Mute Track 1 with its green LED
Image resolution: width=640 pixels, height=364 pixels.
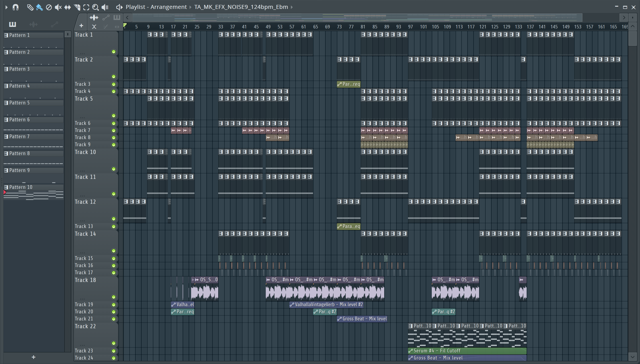pos(114,52)
